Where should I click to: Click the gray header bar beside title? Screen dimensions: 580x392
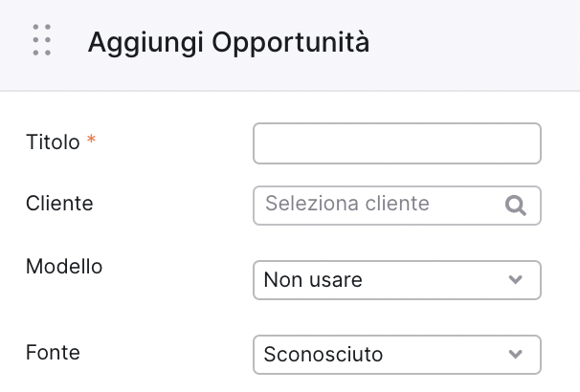(474, 42)
